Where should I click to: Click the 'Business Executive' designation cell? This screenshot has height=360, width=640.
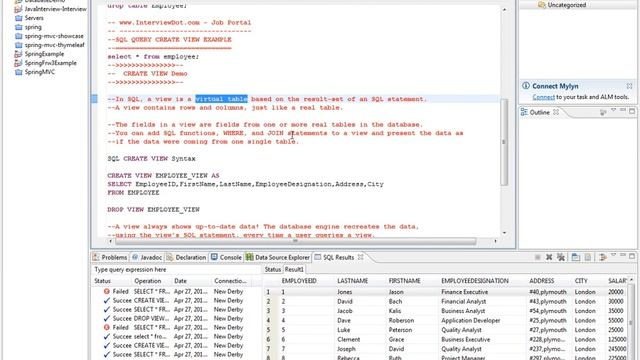465,339
